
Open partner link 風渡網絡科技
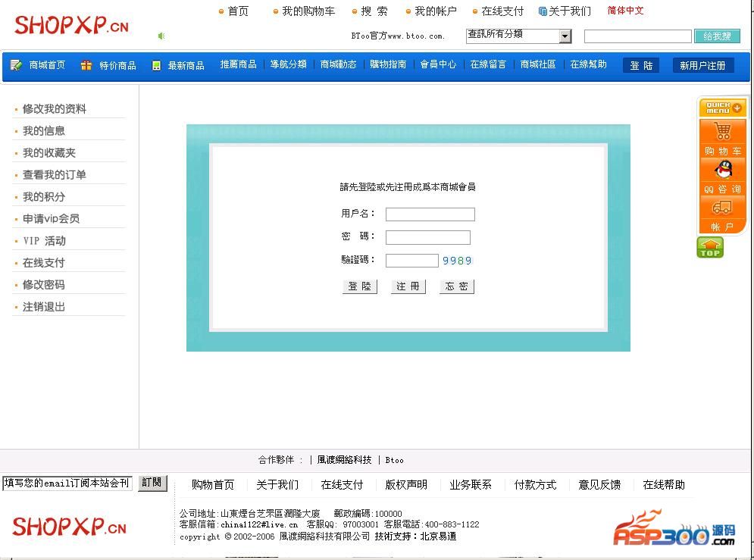tap(344, 460)
